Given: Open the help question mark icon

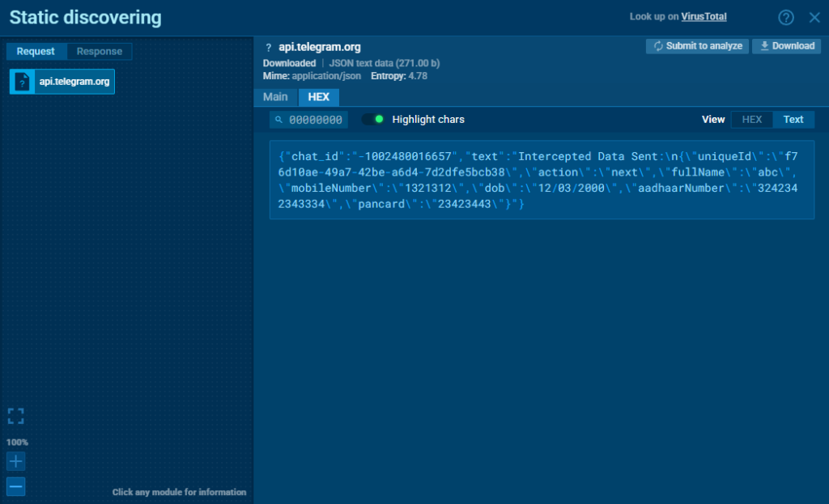Looking at the screenshot, I should [784, 16].
